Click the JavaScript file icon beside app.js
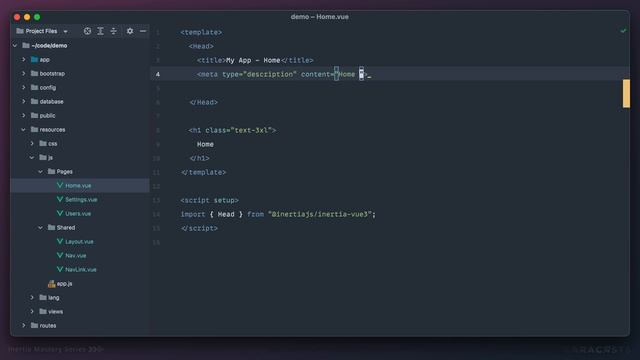This screenshot has height=360, width=640. [51, 283]
